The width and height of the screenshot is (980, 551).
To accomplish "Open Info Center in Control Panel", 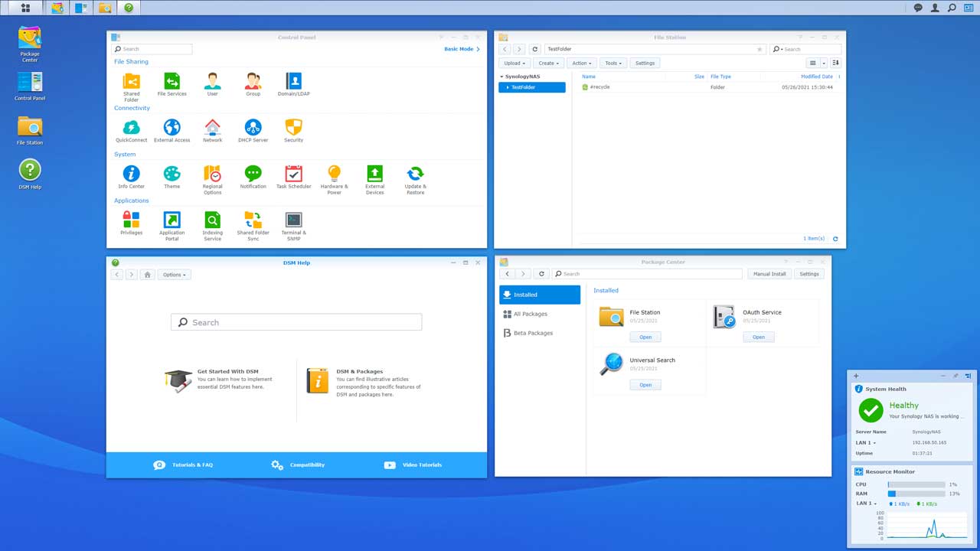I will pyautogui.click(x=132, y=177).
